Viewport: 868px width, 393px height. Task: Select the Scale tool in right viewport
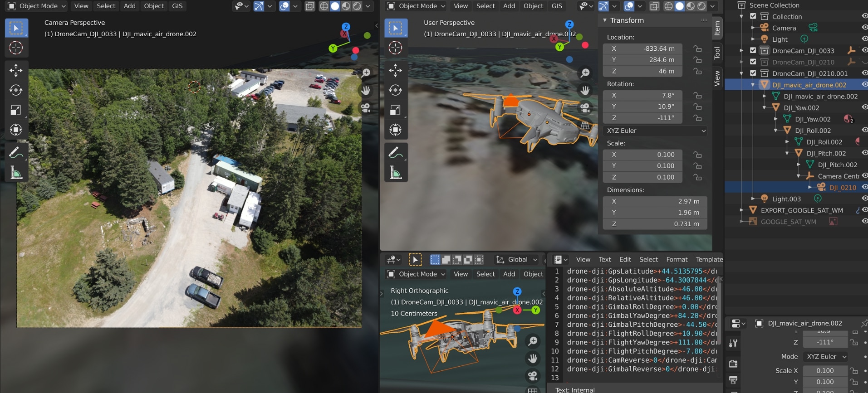[x=395, y=110]
